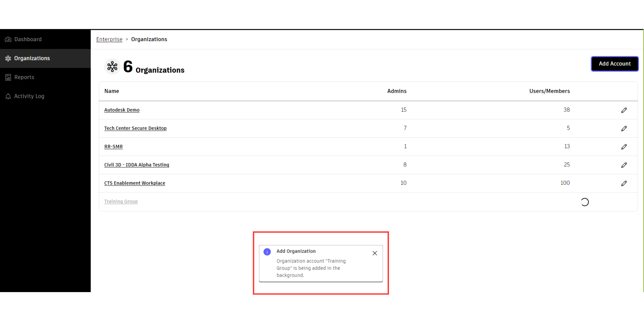Click the Training Group organization link
The image size is (644, 321).
click(121, 202)
